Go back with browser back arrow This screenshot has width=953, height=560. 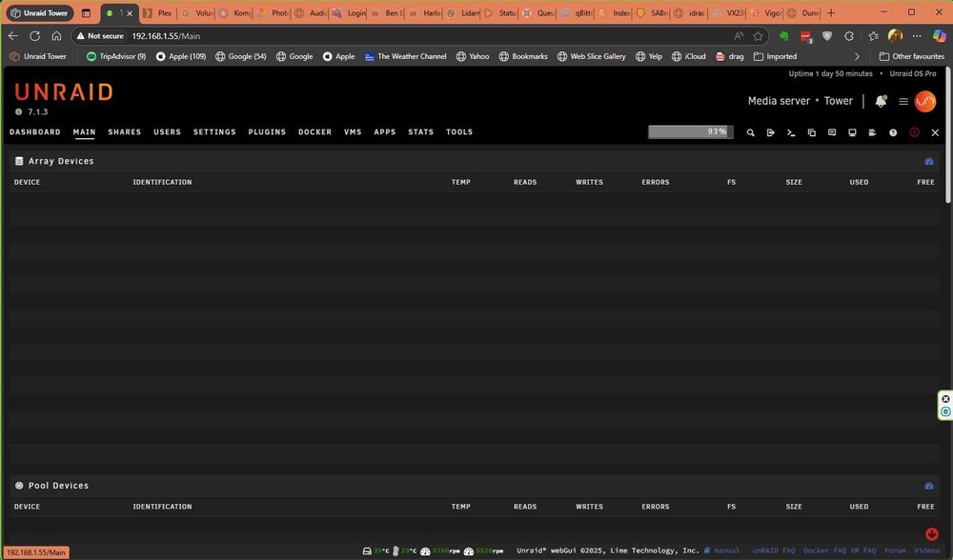(12, 36)
